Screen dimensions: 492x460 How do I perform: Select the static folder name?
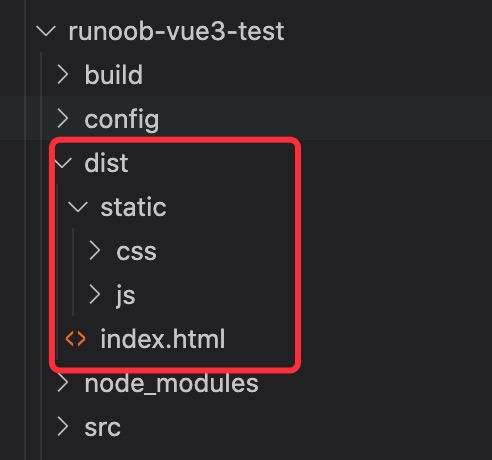(133, 207)
